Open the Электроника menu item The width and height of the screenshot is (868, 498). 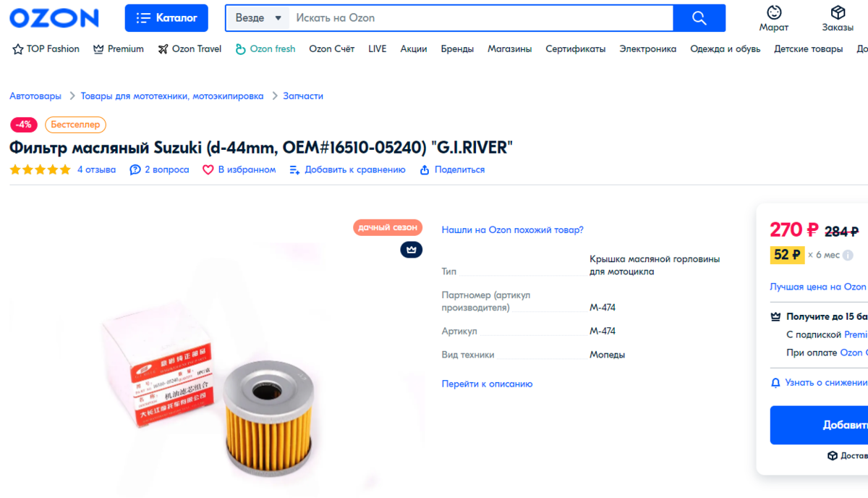647,49
